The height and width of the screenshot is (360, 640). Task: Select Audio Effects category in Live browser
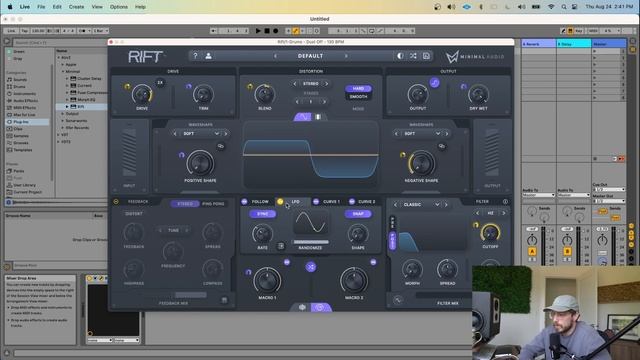(25, 100)
